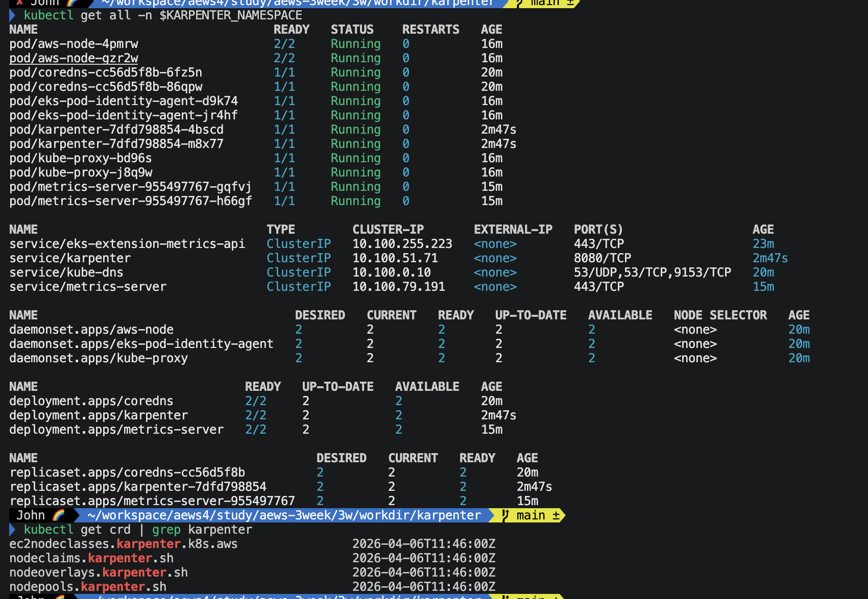Click port value 8080/TCP
The image size is (868, 599).
602,258
